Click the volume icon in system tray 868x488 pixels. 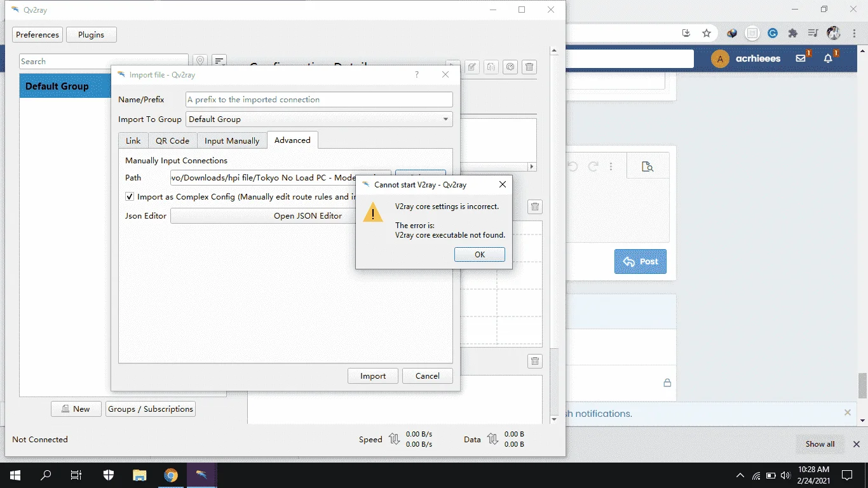(x=786, y=475)
